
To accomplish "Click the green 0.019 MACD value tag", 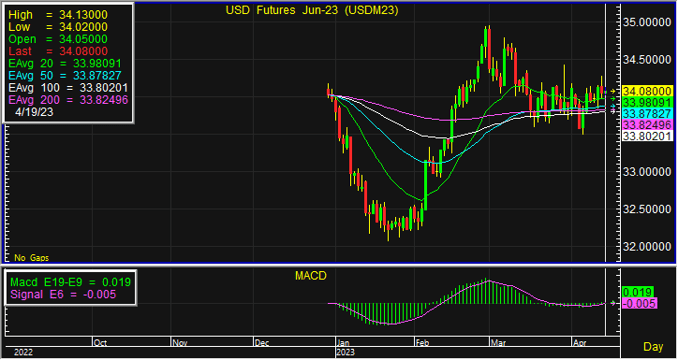I will point(637,292).
